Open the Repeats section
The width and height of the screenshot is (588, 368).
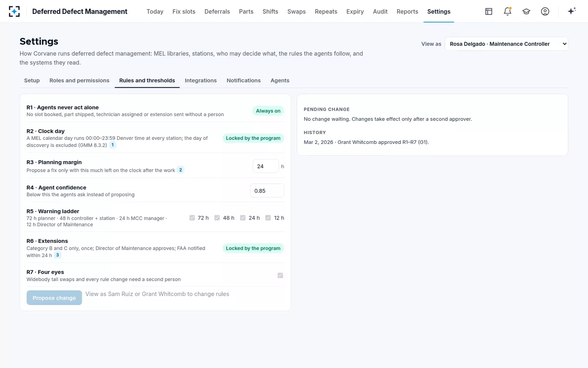pyautogui.click(x=326, y=11)
